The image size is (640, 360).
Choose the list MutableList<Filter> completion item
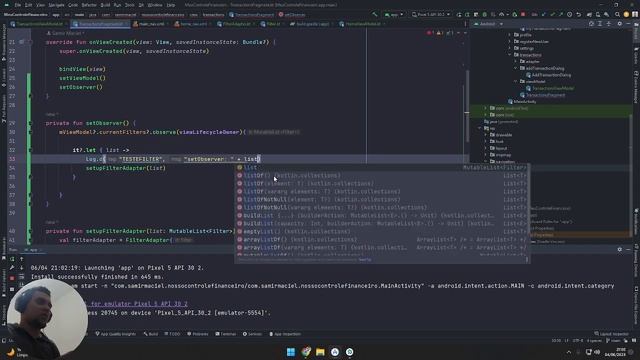point(382,167)
